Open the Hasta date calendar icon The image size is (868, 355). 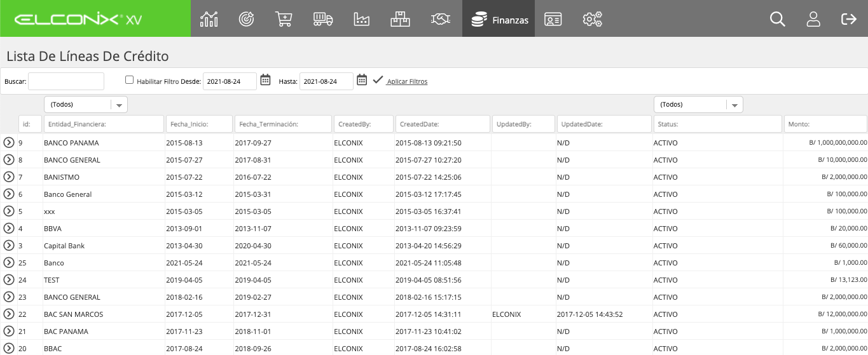click(x=362, y=80)
